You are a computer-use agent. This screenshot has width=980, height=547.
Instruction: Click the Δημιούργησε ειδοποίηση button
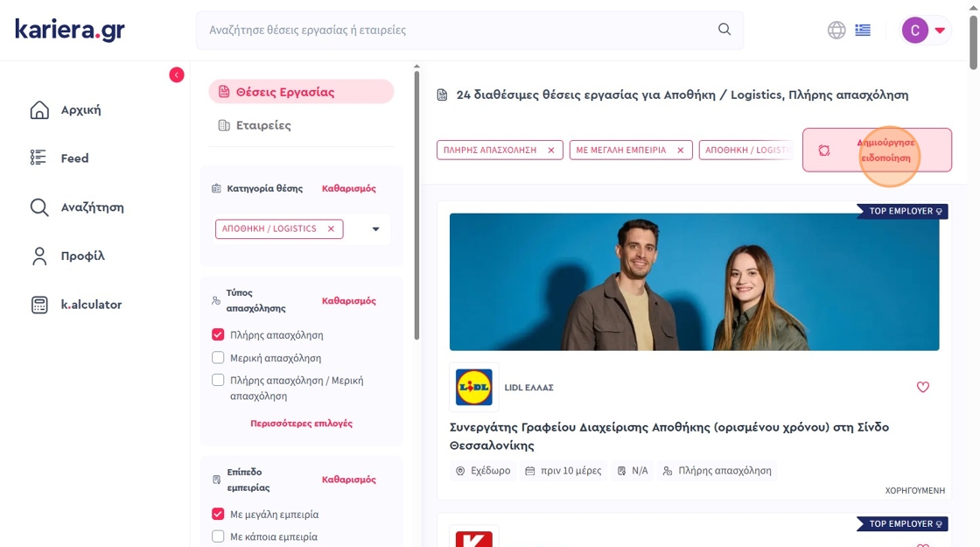877,150
